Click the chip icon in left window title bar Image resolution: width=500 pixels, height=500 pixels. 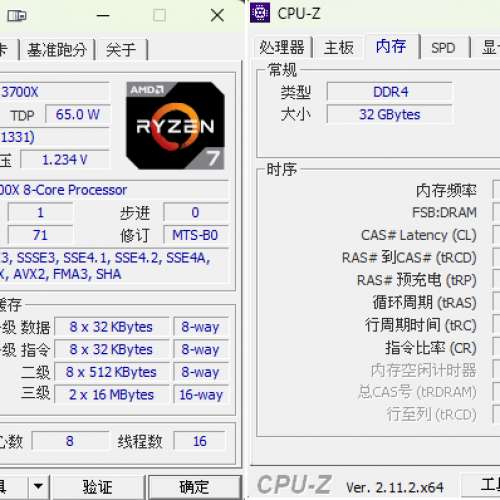pos(17,15)
